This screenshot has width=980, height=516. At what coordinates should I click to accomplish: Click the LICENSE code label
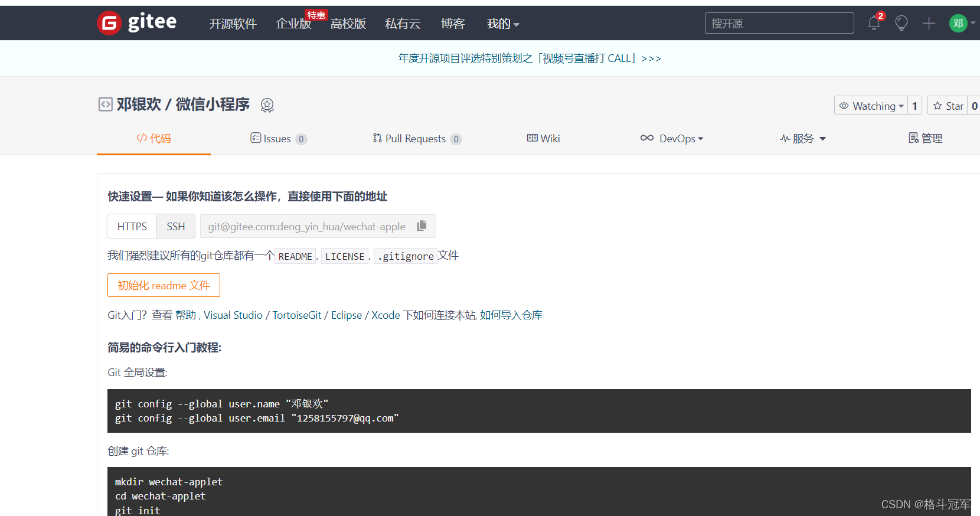point(345,256)
